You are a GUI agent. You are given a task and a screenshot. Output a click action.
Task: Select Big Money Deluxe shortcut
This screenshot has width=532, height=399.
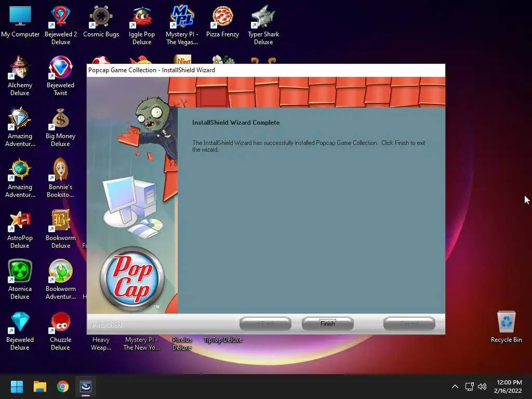point(60,127)
